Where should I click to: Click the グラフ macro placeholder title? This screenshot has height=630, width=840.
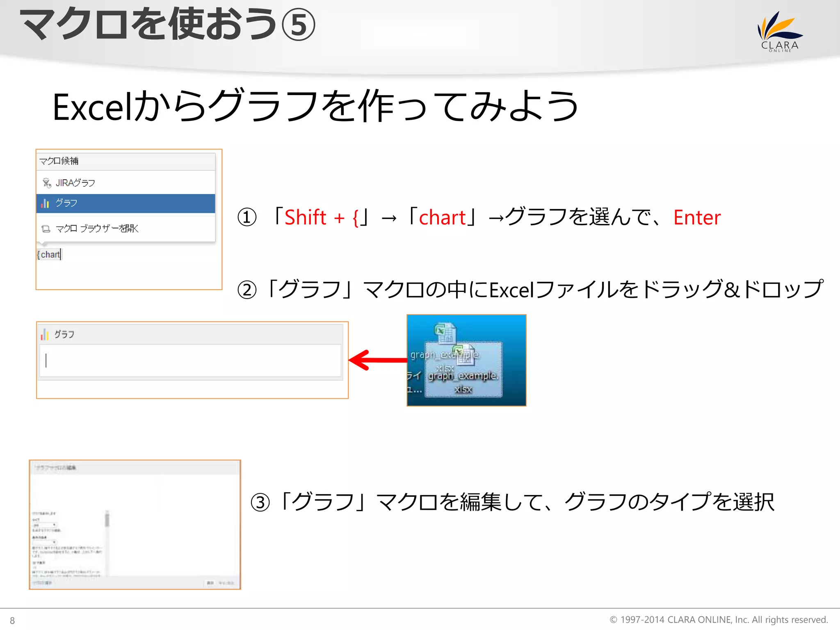click(x=64, y=335)
